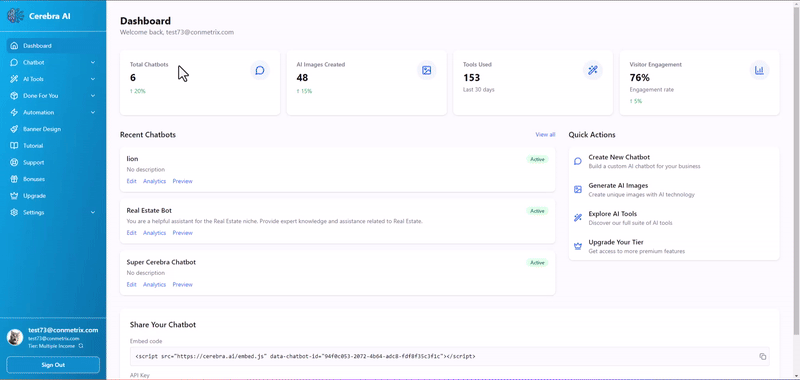The width and height of the screenshot is (800, 380).
Task: Click the Automation lightning bolt icon
Action: click(x=14, y=112)
